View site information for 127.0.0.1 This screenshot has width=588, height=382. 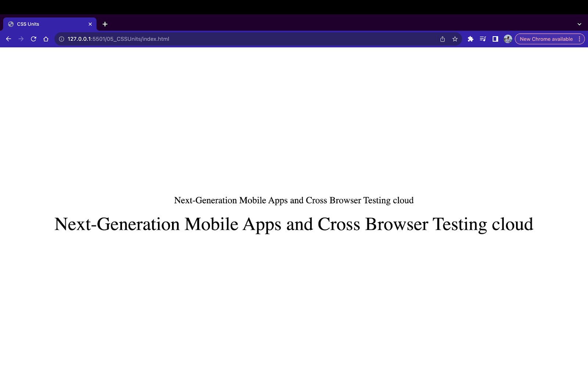point(61,39)
